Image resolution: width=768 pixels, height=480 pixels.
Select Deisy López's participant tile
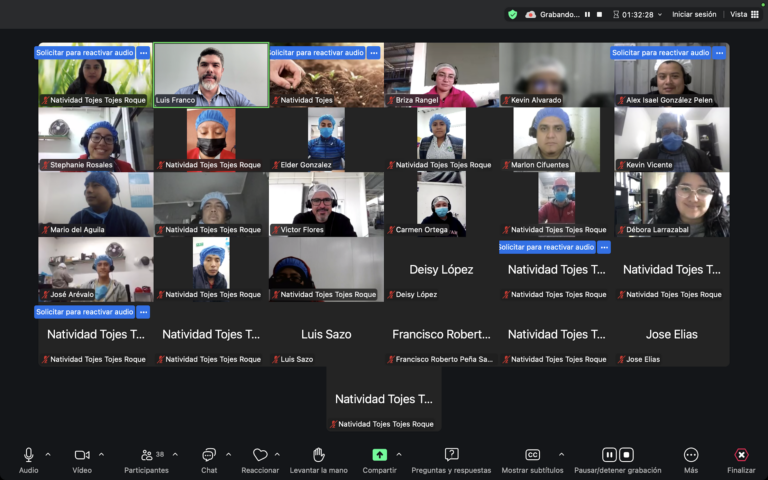(x=441, y=269)
